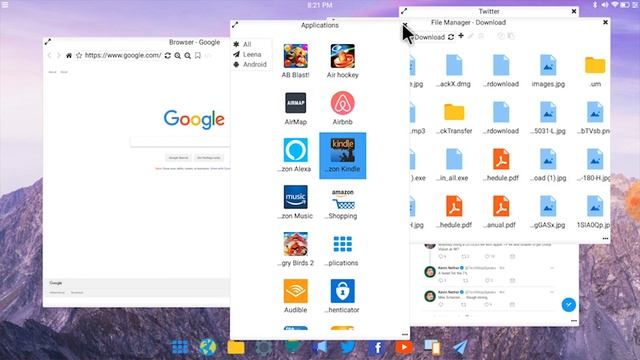
Task: Open the devices icon in the dock
Action: (x=432, y=347)
